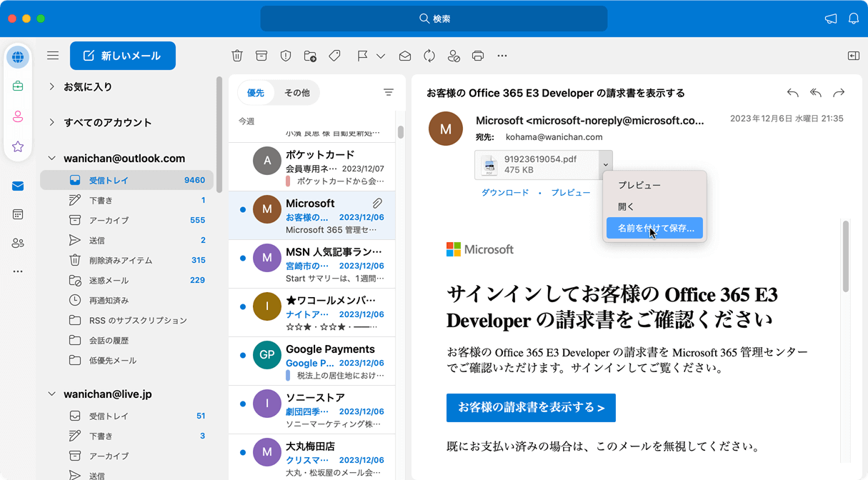Click the hamburger menu to collapse sidebar
868x480 pixels.
pos(53,56)
